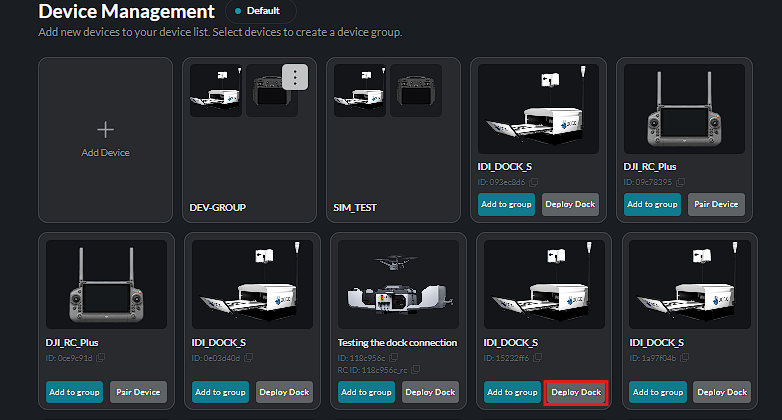Copy ID 093ec8d6 with copy icon
Screen dimensions: 782x420
tap(534, 182)
